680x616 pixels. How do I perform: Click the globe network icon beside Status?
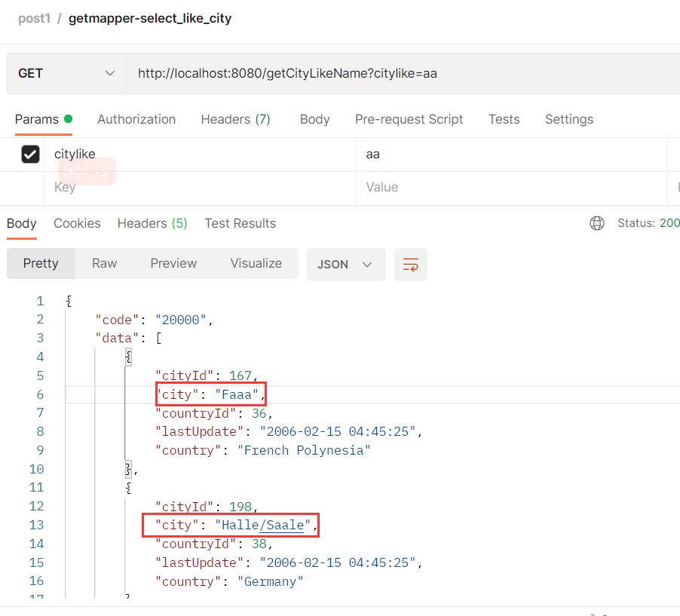pyautogui.click(x=597, y=223)
